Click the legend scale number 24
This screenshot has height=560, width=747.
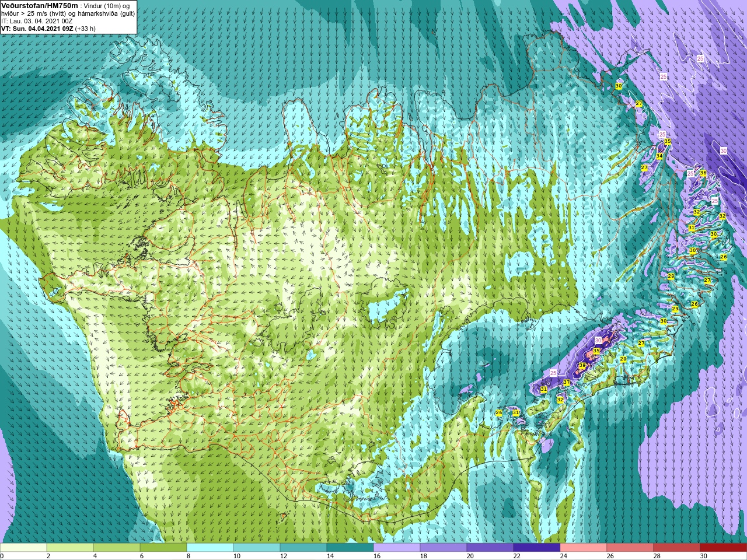564,556
